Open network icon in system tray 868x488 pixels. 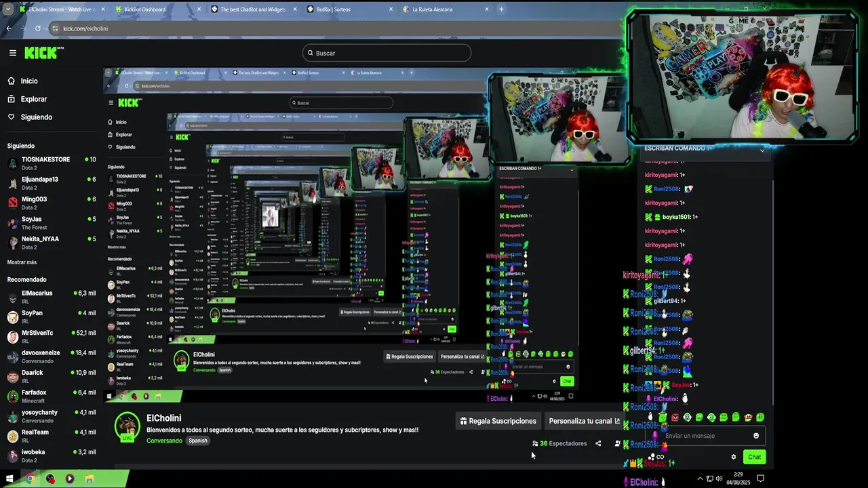pos(710,479)
